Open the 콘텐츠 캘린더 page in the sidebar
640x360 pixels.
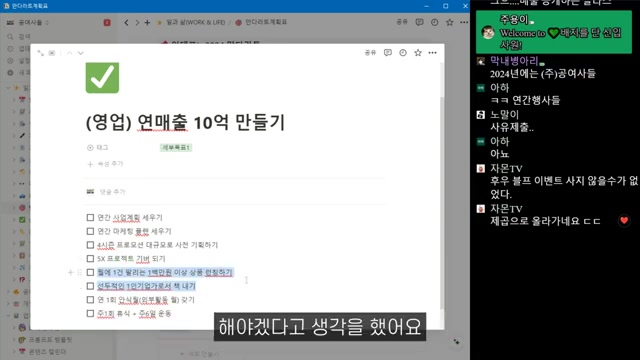tap(47, 351)
